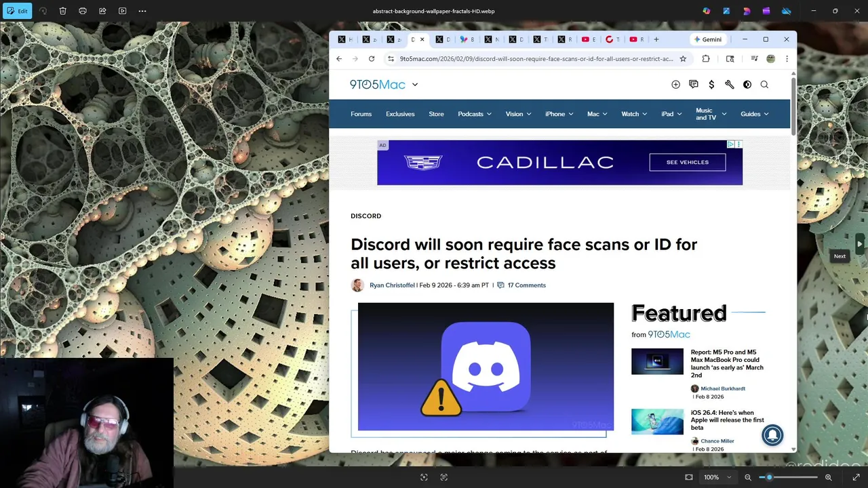Screen dimensions: 868x488
Task: Click the rotate icon in Photos toolbar
Action: point(43,11)
